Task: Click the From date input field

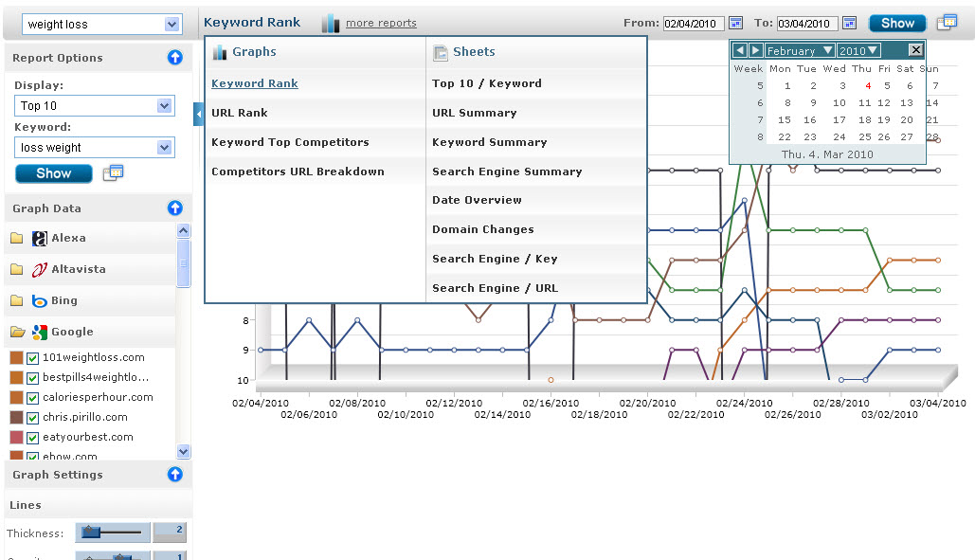Action: click(693, 24)
